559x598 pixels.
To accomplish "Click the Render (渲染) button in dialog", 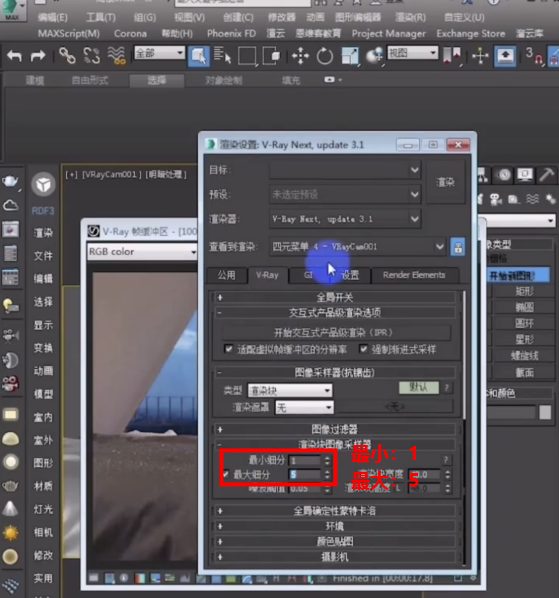I will pos(445,182).
